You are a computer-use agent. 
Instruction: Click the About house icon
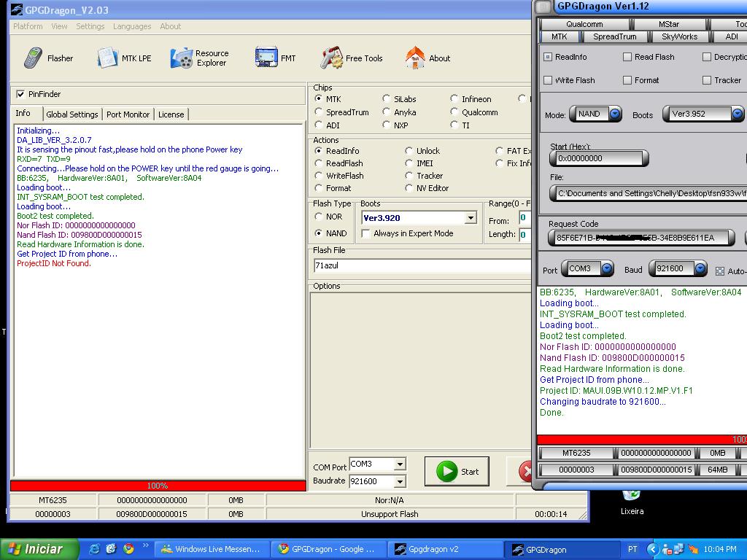[415, 58]
